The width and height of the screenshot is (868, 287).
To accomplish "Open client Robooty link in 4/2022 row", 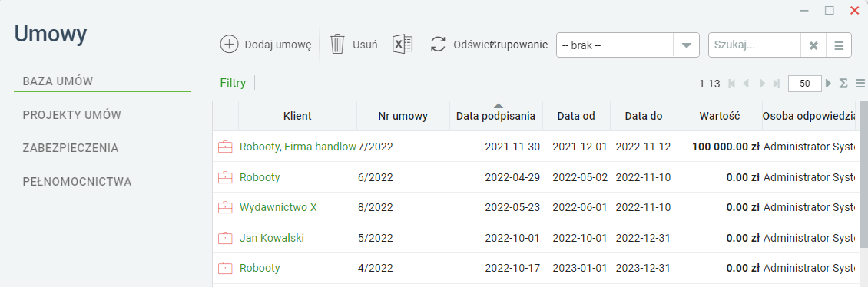I will [260, 268].
